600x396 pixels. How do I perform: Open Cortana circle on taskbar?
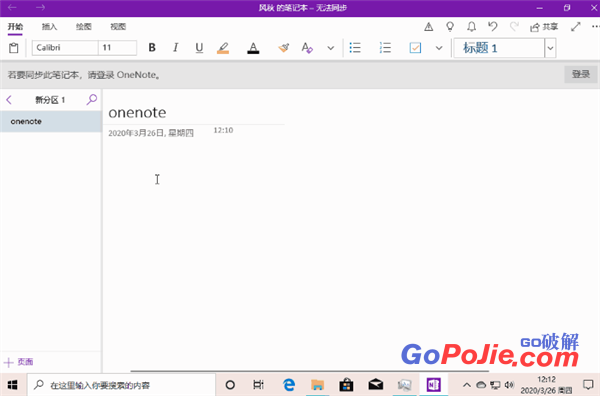230,385
